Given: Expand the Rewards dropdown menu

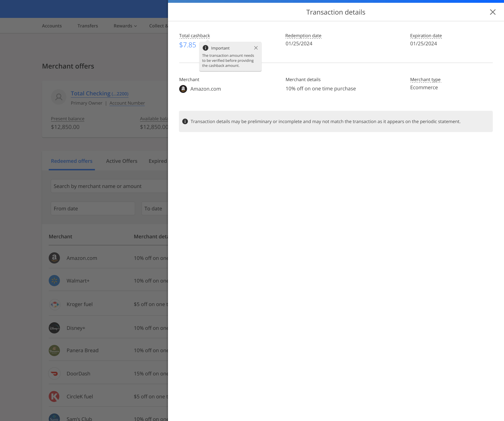Looking at the screenshot, I should (x=125, y=26).
